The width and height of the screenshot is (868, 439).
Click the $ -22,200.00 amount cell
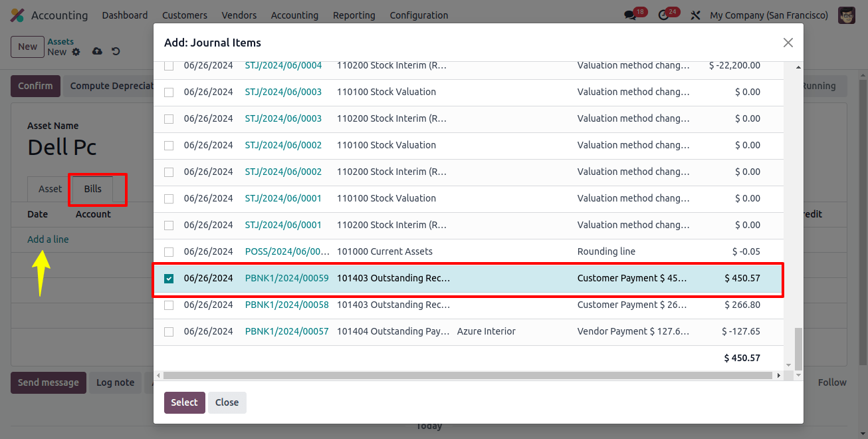(x=734, y=65)
